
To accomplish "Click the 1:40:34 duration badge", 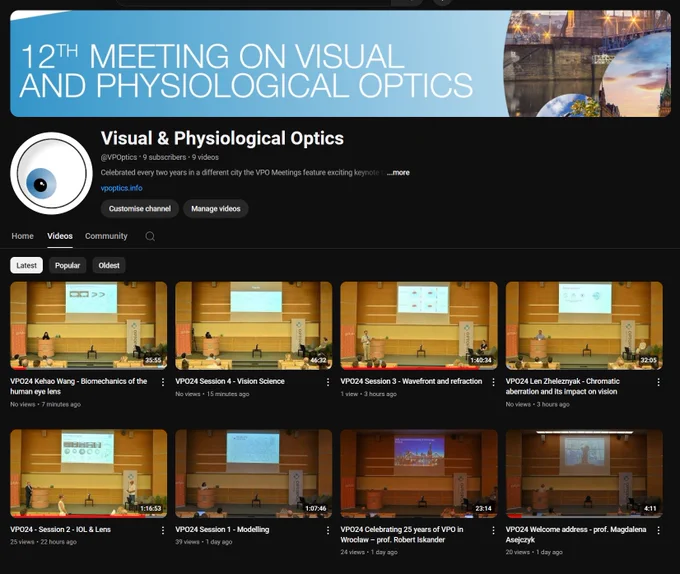I will point(481,360).
